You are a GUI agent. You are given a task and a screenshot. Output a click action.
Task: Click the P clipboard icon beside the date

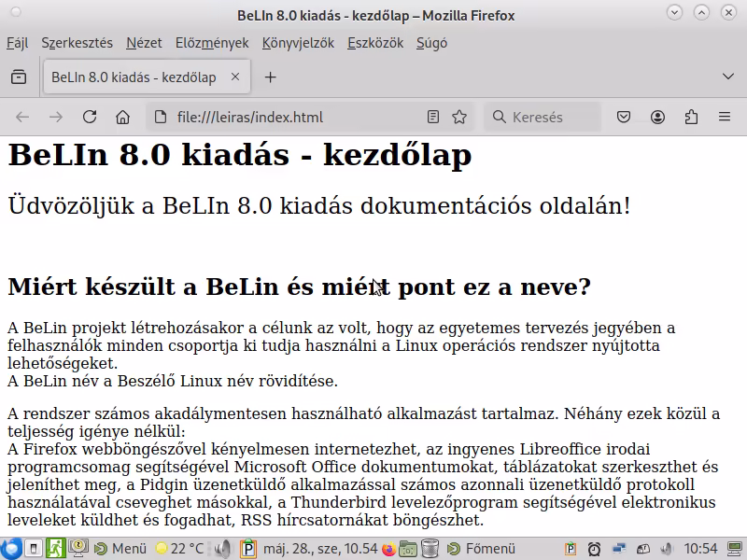pos(247,549)
